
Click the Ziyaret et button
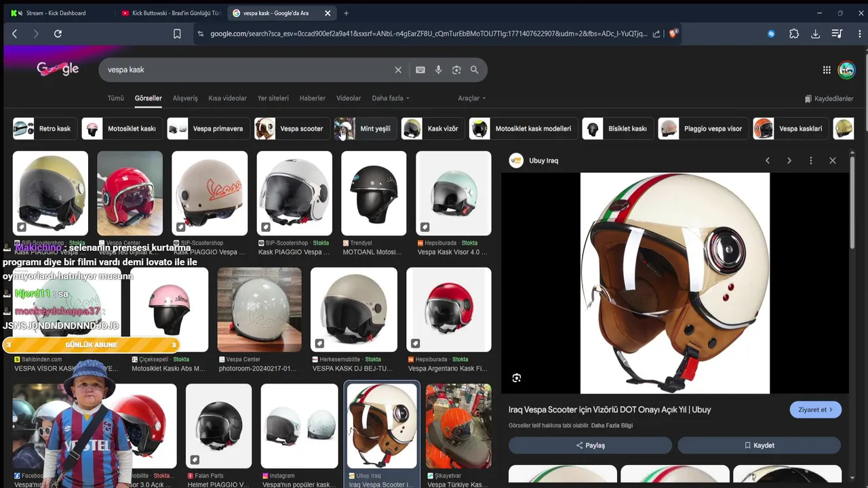tap(816, 409)
